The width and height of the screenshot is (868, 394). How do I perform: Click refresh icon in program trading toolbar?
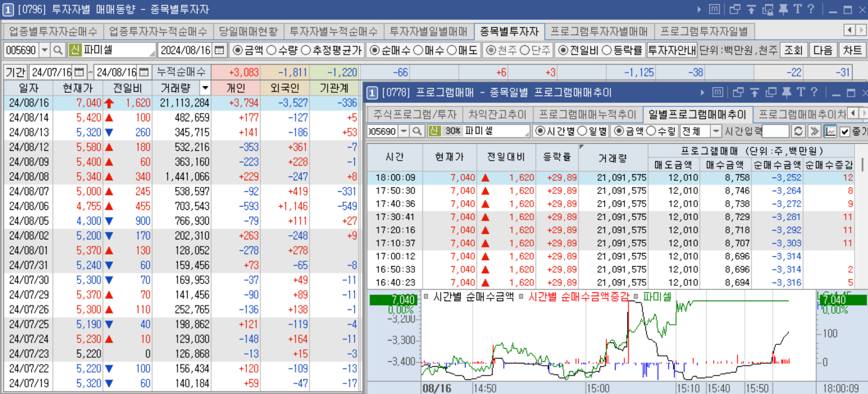click(x=799, y=131)
